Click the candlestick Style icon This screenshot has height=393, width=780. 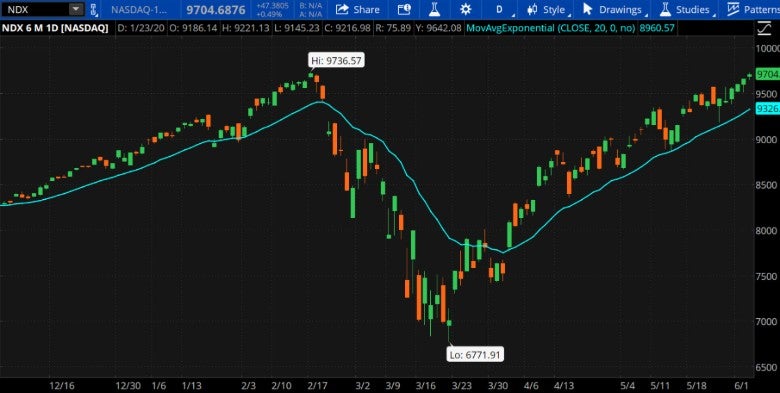pyautogui.click(x=532, y=9)
